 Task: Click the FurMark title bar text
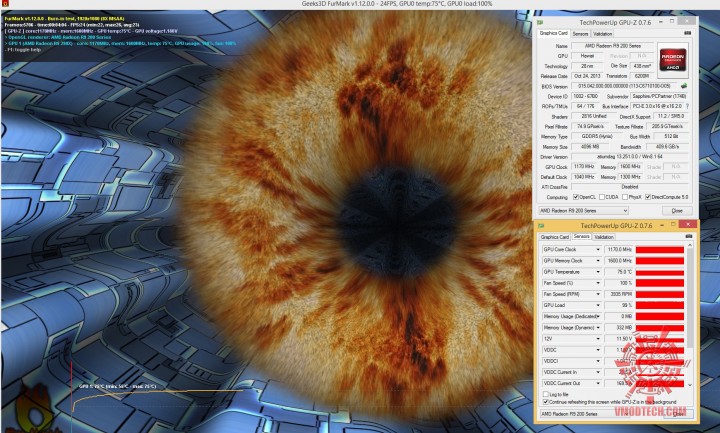coord(397,4)
